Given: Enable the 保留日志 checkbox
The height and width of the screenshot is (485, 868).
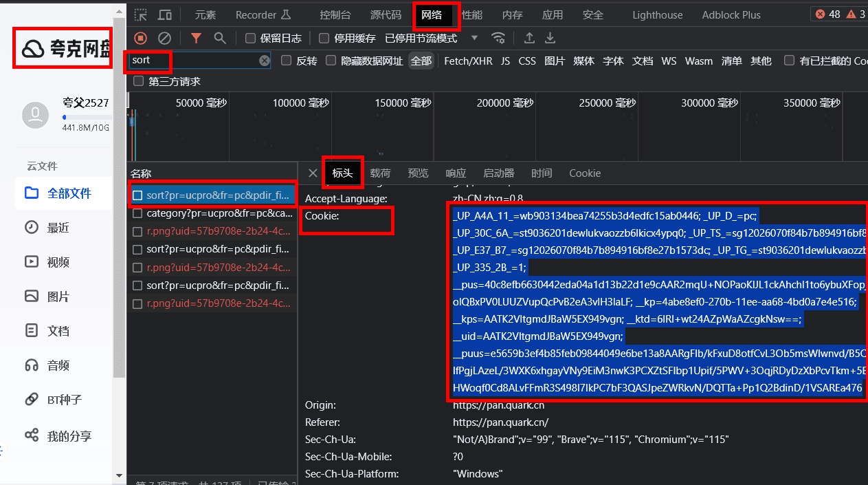Looking at the screenshot, I should coord(251,38).
